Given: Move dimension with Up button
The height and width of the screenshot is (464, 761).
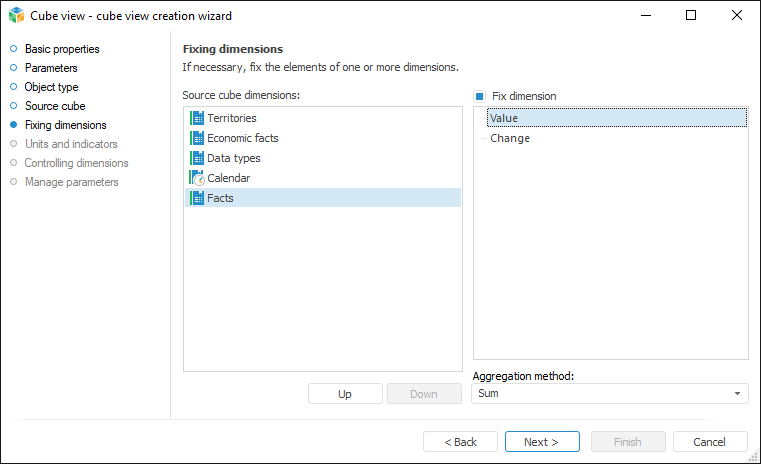Looking at the screenshot, I should pyautogui.click(x=345, y=394).
